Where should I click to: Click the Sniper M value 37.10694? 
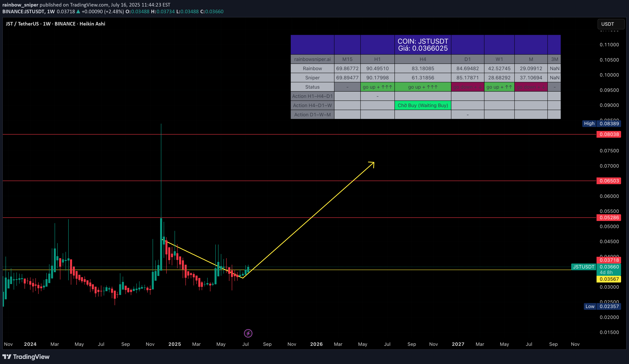coord(531,78)
